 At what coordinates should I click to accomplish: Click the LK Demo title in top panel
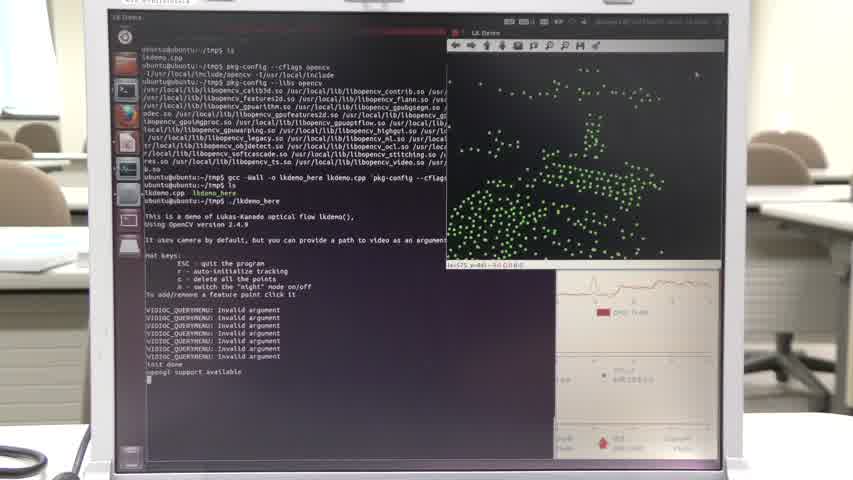click(x=126, y=17)
